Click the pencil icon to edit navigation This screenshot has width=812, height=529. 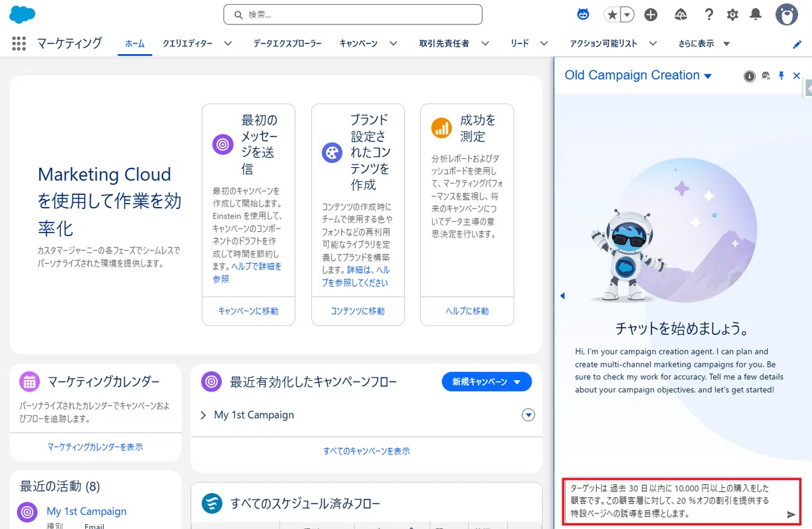pyautogui.click(x=797, y=44)
